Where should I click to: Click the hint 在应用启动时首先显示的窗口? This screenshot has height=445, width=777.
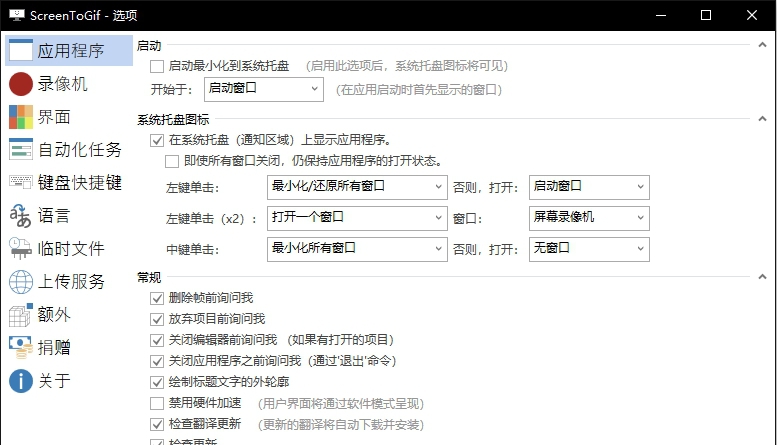click(x=419, y=90)
